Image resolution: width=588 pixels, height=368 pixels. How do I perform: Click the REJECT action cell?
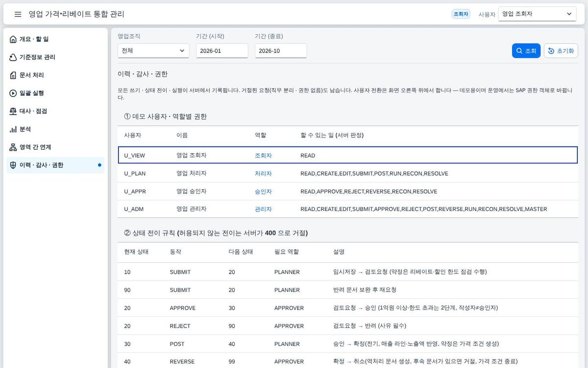tap(180, 326)
